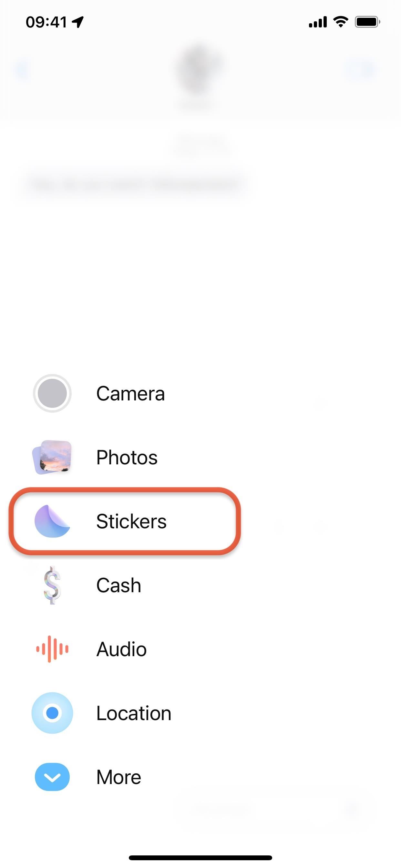Tap the cellular signal bars icon

[318, 22]
